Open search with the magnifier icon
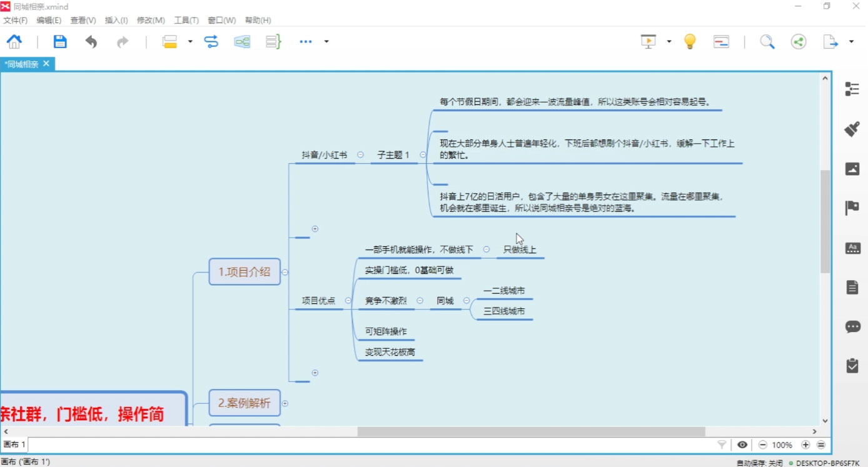Screen dimensions: 868x467 click(x=767, y=41)
